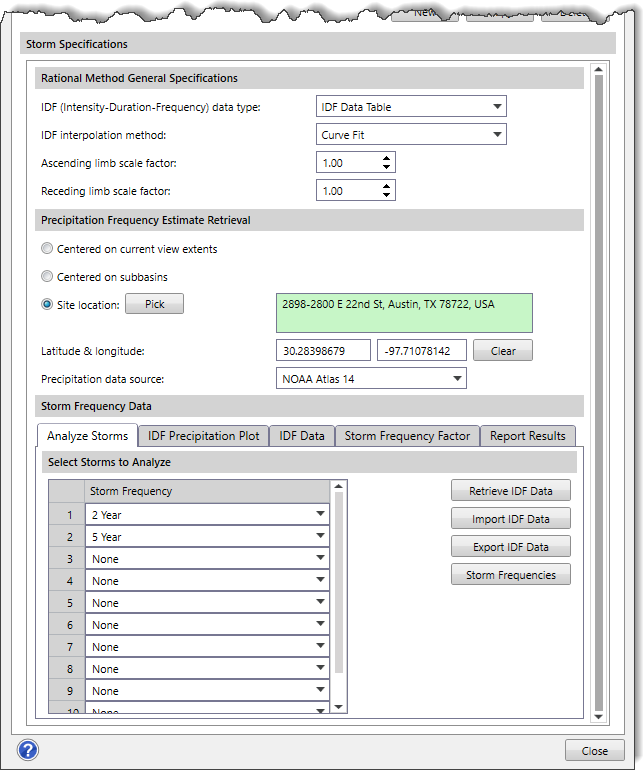Open the help question mark icon

point(28,750)
